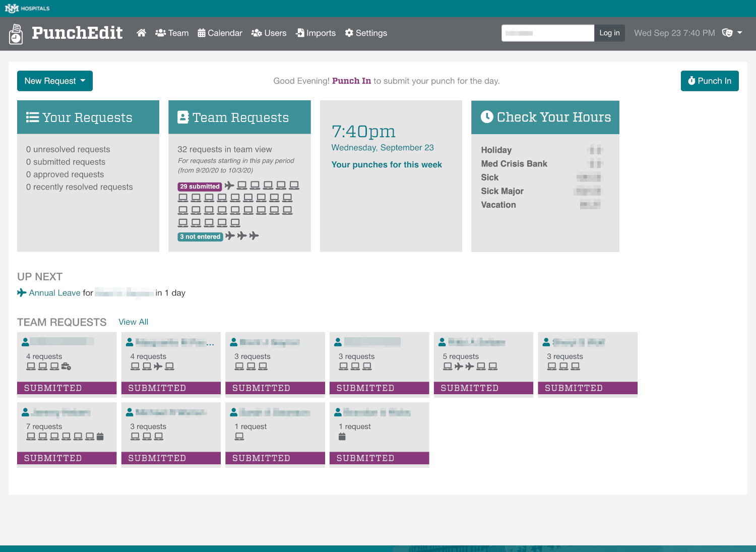Click the PunchEdit clock logo icon

tap(16, 34)
